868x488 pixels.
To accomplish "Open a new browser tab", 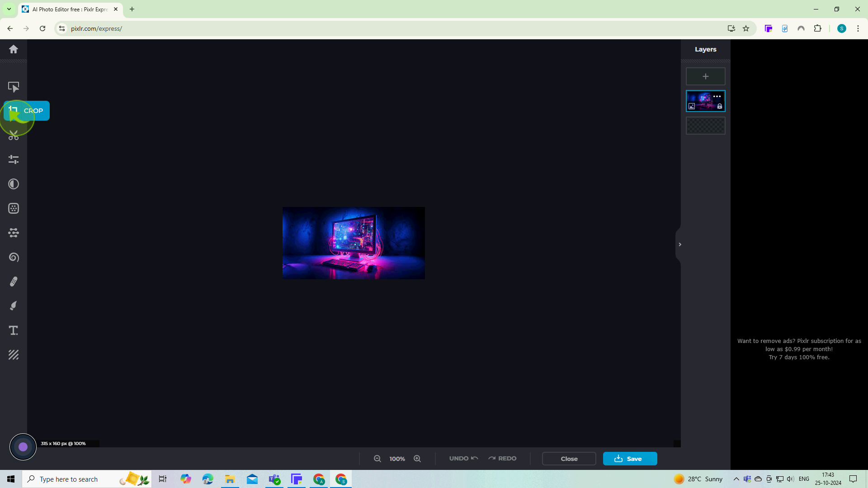I will pos(132,9).
